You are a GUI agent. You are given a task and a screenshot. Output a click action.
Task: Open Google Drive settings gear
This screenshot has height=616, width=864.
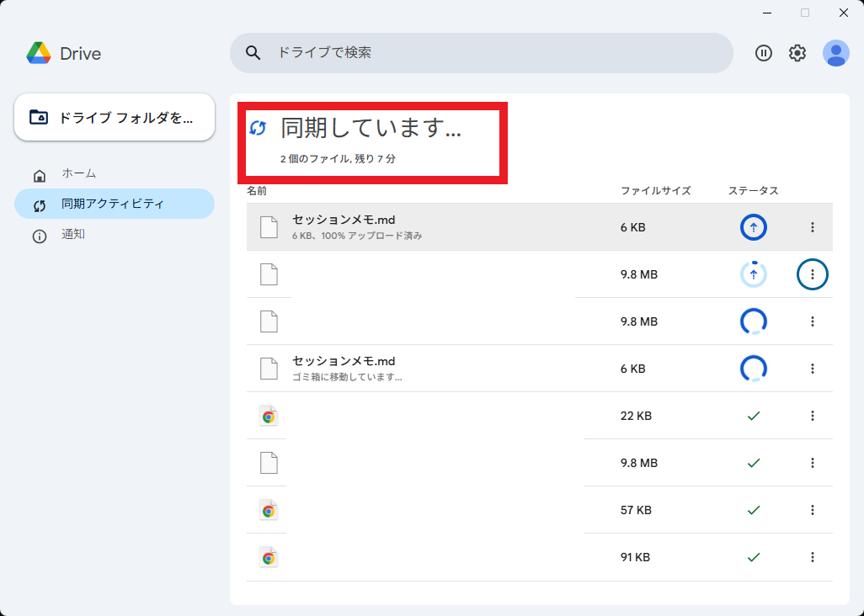pos(797,53)
